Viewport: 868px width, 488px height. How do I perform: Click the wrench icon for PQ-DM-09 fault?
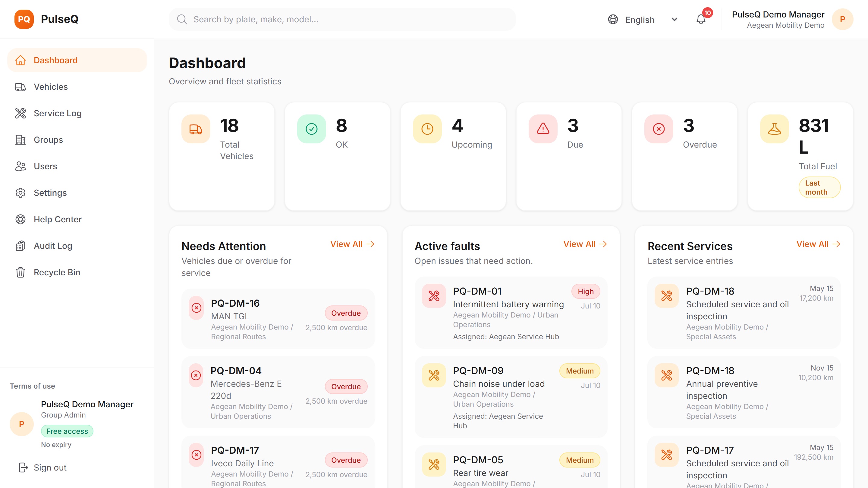coord(434,375)
